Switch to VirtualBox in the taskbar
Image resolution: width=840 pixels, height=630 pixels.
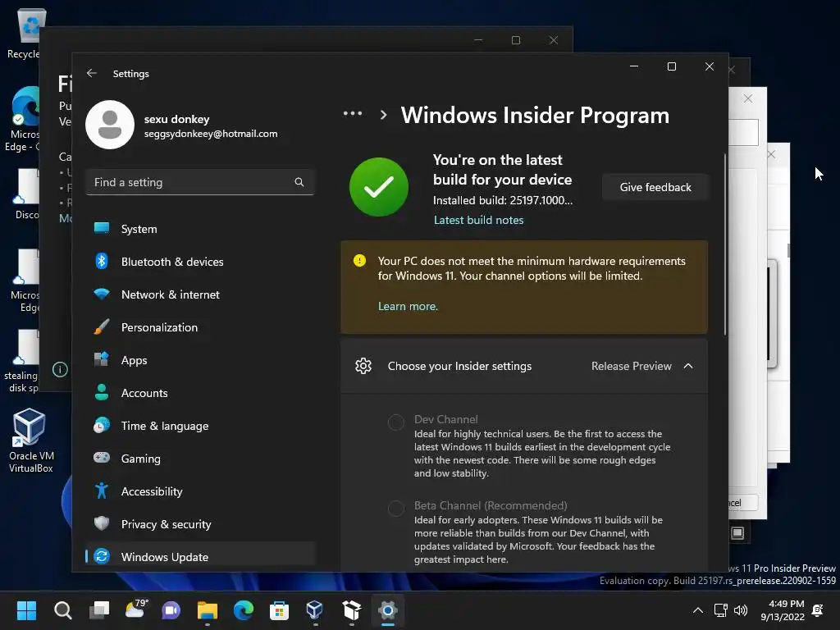point(315,610)
